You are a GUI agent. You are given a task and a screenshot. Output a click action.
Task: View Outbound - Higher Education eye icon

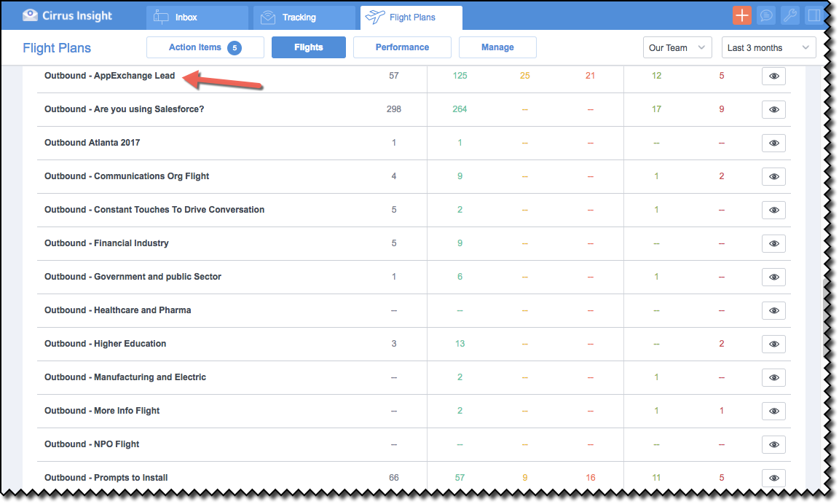pos(773,344)
